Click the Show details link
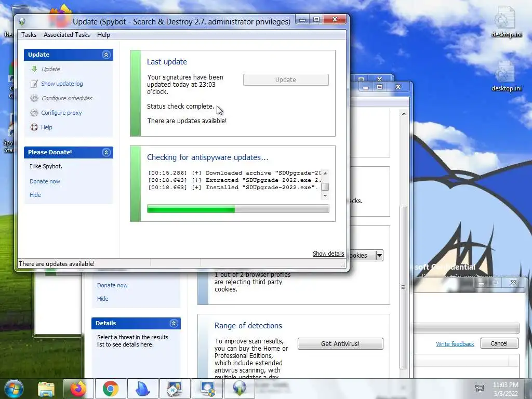 pyautogui.click(x=328, y=254)
